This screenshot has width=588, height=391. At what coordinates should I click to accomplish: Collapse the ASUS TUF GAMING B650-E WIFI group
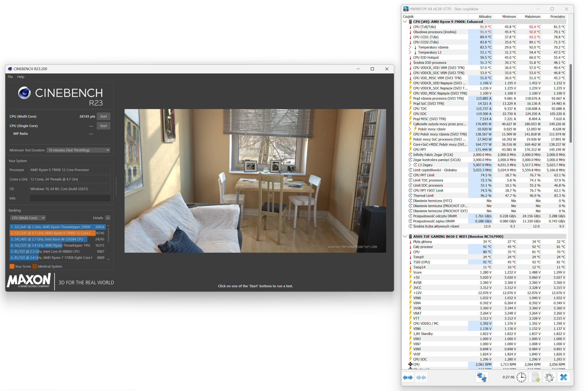click(x=405, y=236)
